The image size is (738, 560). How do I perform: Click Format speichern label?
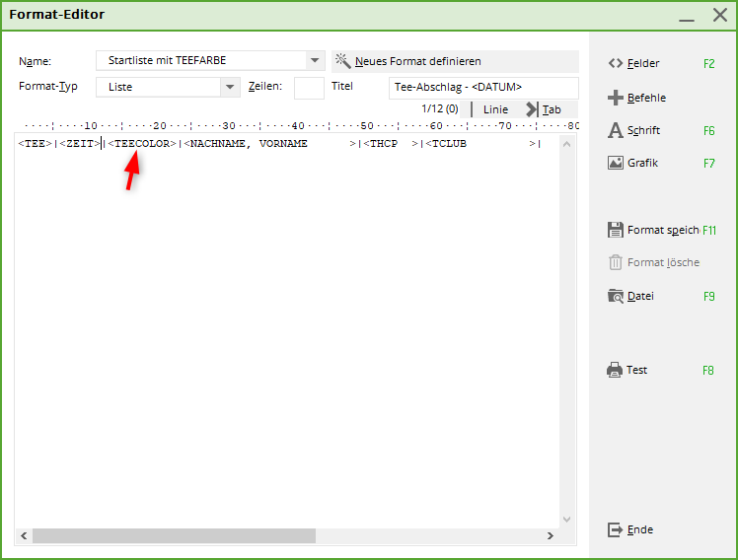pyautogui.click(x=663, y=230)
